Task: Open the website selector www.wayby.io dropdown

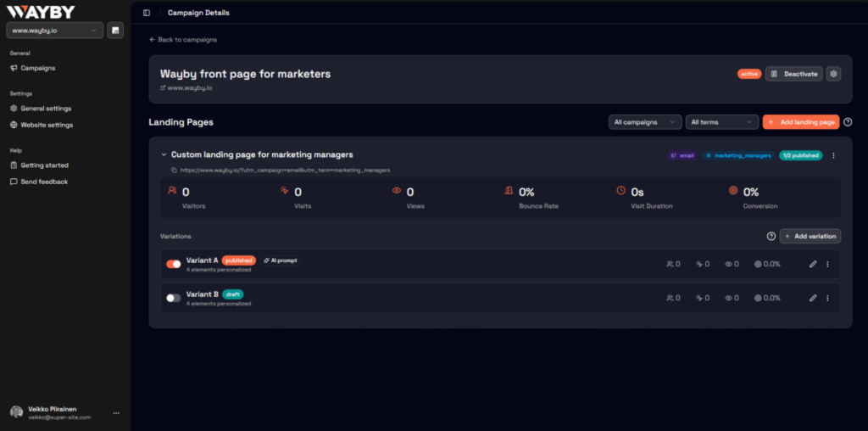Action: point(55,31)
